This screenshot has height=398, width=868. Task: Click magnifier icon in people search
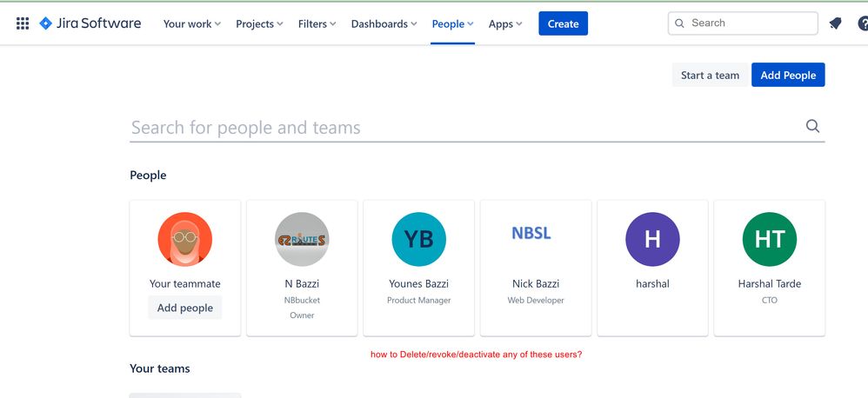tap(812, 126)
